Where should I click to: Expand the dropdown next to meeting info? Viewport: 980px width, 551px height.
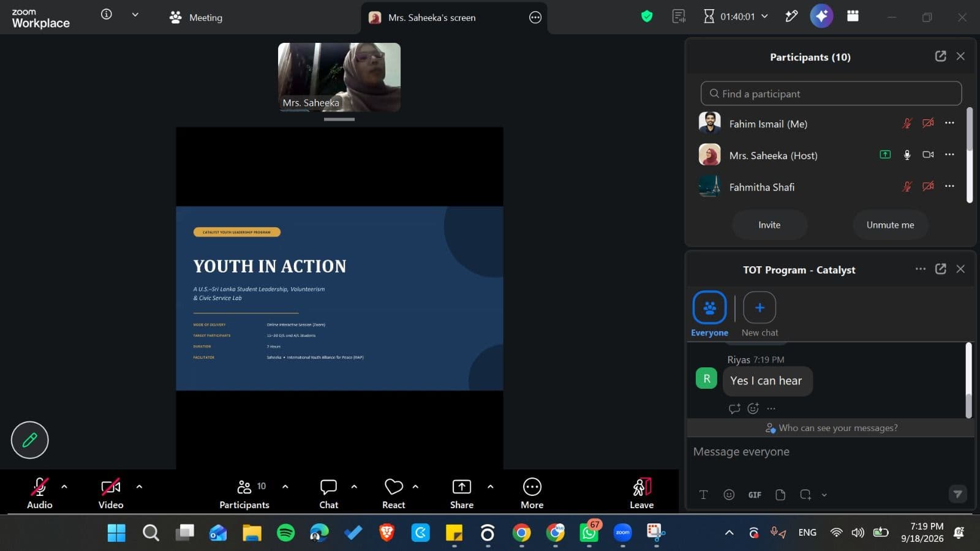click(135, 15)
